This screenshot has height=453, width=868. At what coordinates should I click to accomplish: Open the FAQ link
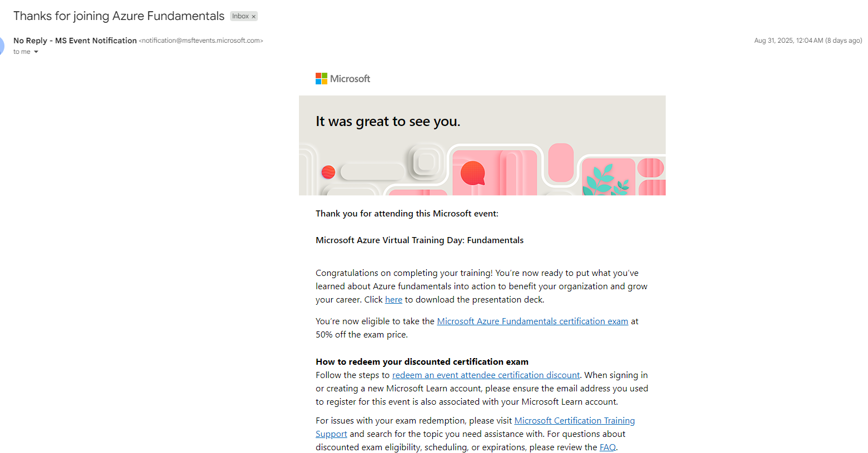[x=607, y=447]
